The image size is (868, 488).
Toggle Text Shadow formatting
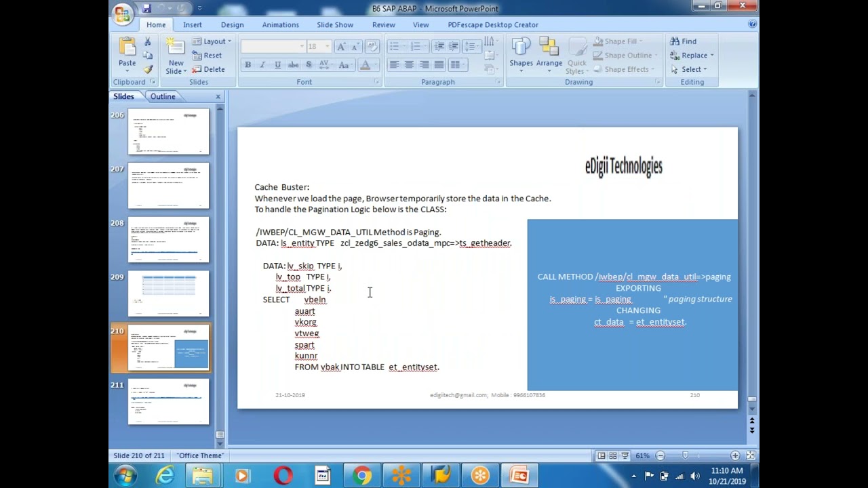(309, 65)
